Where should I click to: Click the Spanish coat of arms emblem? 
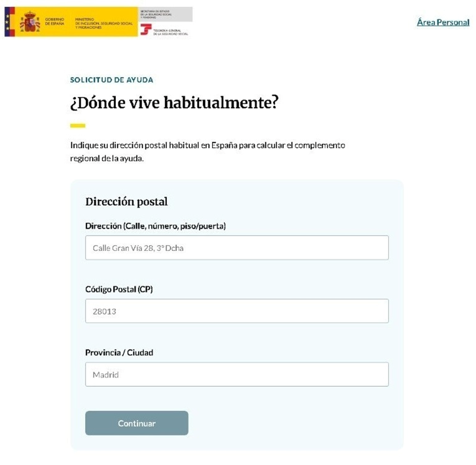pyautogui.click(x=30, y=22)
